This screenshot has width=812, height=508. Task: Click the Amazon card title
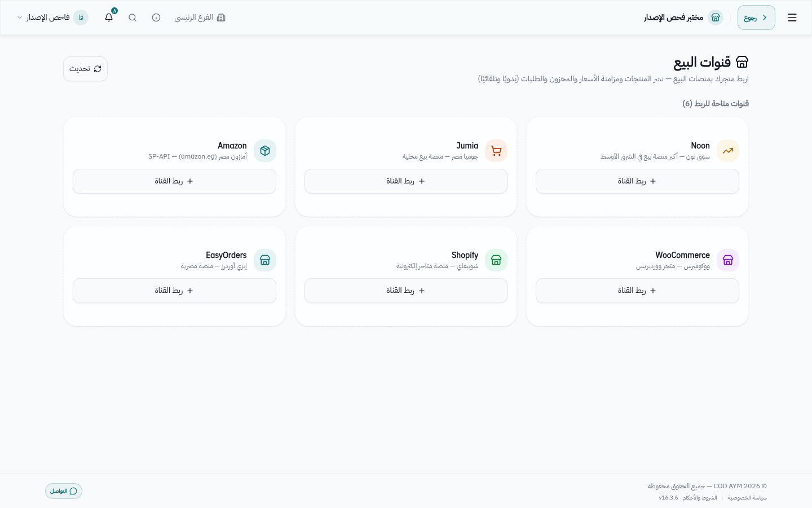(232, 146)
